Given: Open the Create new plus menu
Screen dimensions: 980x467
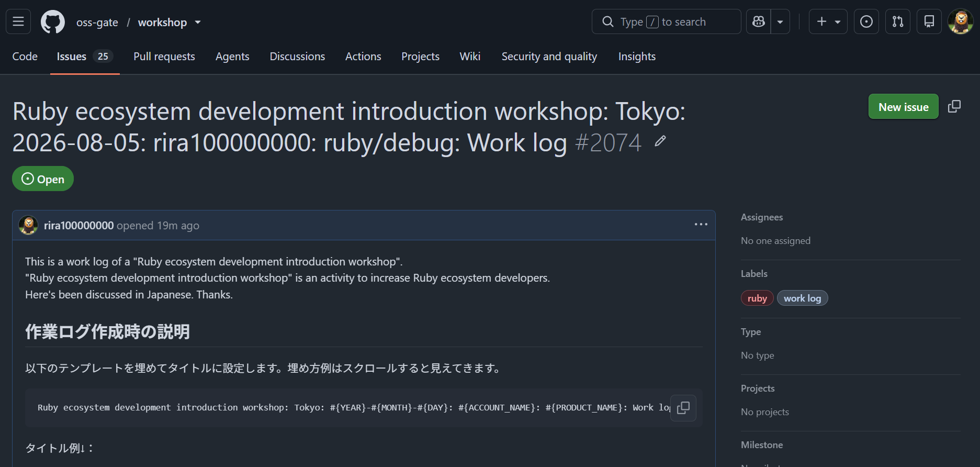Looking at the screenshot, I should point(828,21).
